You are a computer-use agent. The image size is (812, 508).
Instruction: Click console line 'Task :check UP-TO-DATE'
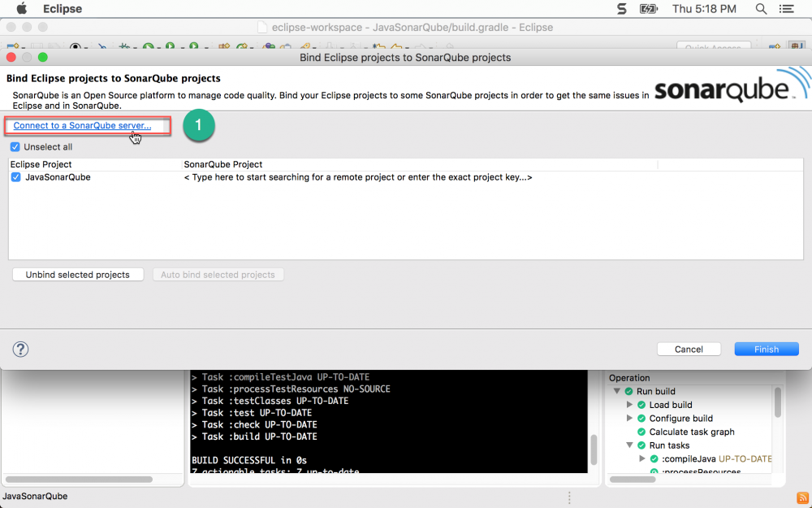254,424
